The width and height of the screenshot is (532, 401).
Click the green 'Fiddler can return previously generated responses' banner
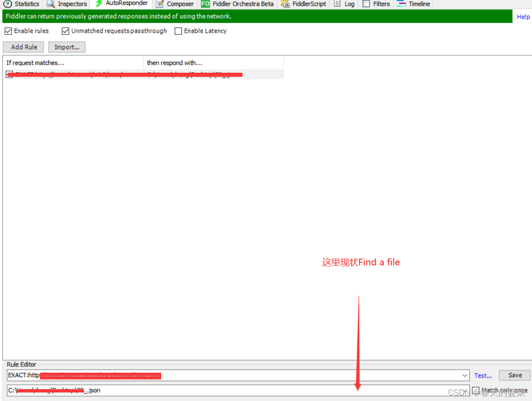(x=257, y=16)
